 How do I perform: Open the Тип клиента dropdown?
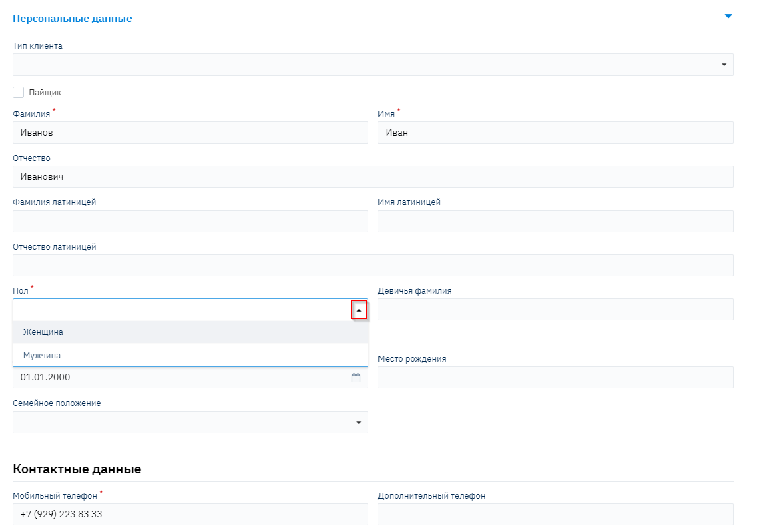pos(723,65)
